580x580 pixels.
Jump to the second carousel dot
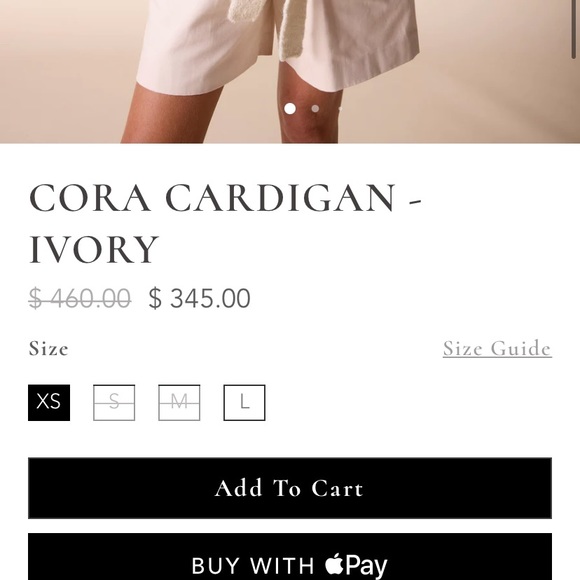[315, 109]
